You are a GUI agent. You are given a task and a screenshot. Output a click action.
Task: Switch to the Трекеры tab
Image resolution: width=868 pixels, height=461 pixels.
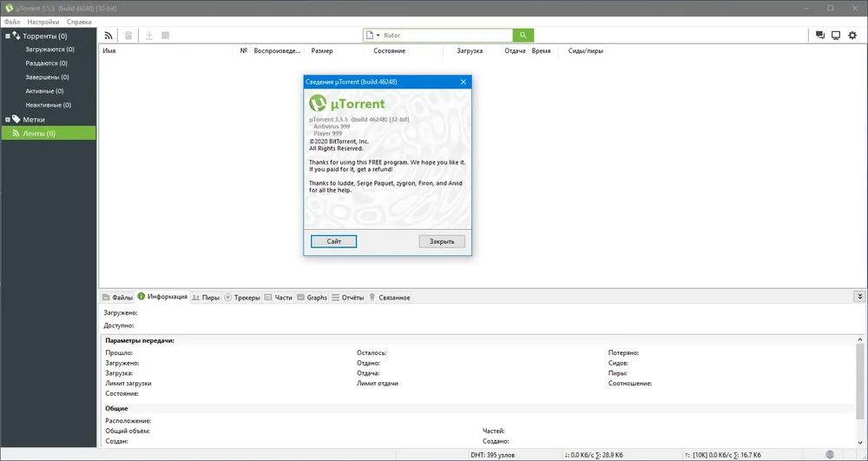242,297
